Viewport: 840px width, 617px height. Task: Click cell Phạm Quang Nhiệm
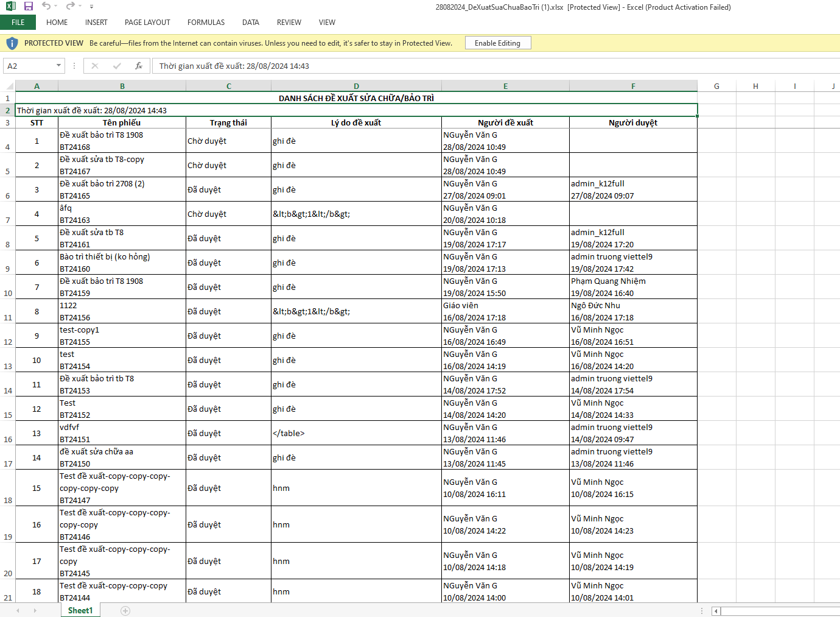633,287
